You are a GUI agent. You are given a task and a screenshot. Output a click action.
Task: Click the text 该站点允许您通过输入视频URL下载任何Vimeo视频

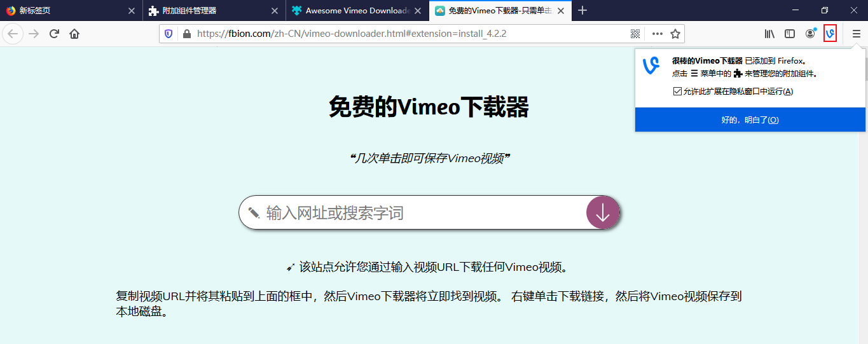[434, 267]
